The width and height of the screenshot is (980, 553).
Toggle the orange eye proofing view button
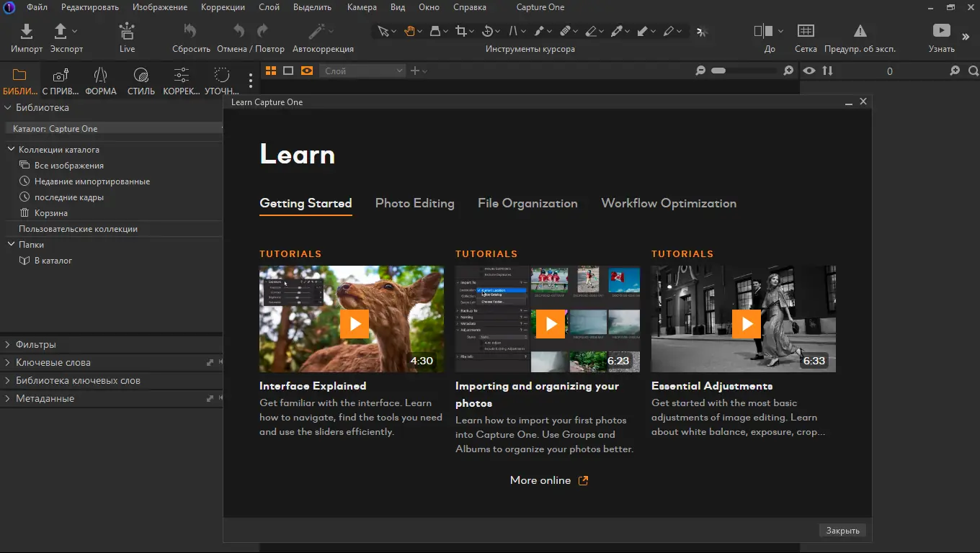click(307, 71)
